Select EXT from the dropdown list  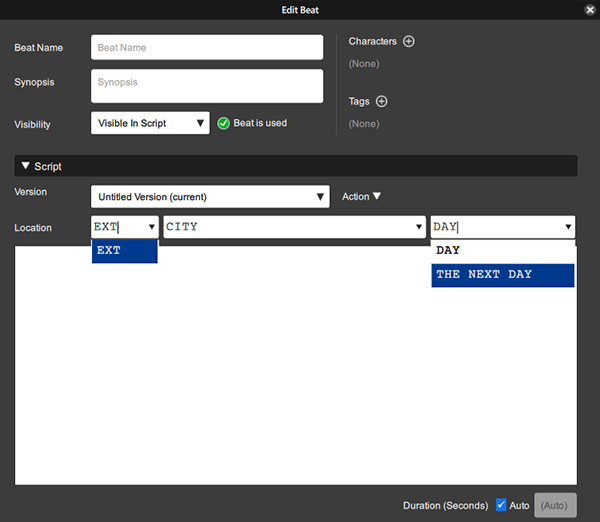pos(124,251)
